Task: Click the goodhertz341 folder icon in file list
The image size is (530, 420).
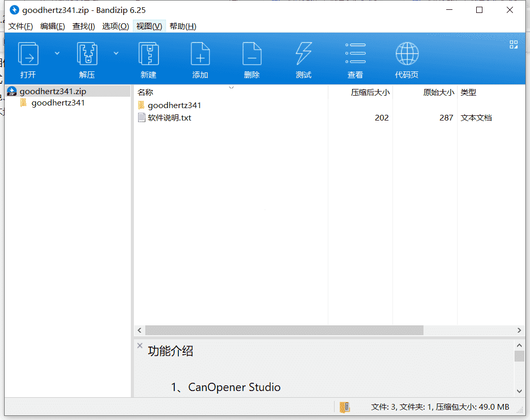Action: 141,105
